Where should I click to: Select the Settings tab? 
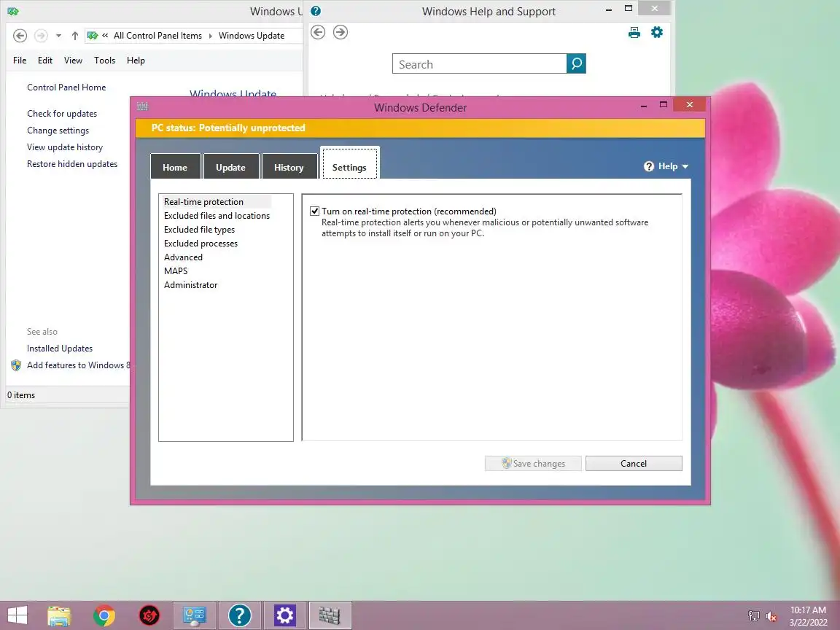[350, 163]
